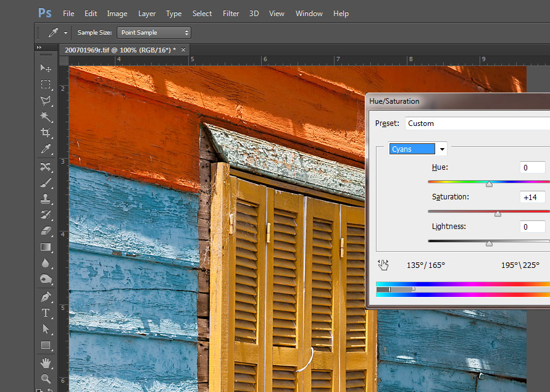Open the Select menu
Screen dimensions: 550x392
pyautogui.click(x=202, y=14)
